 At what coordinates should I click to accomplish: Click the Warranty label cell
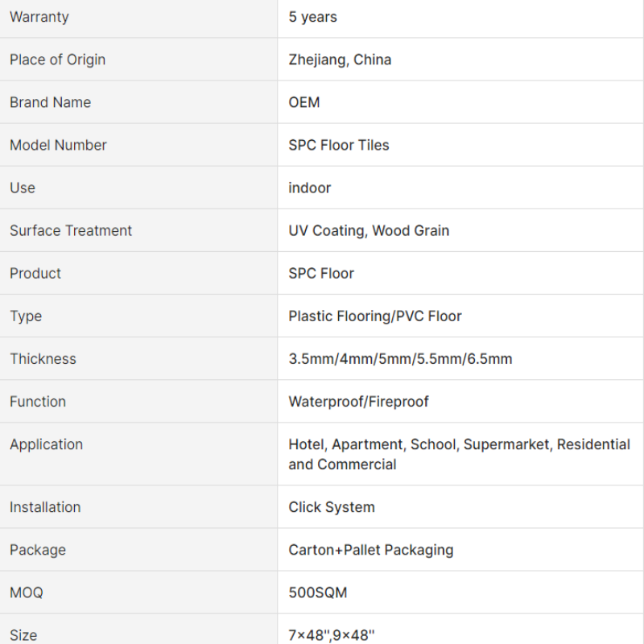point(138,18)
